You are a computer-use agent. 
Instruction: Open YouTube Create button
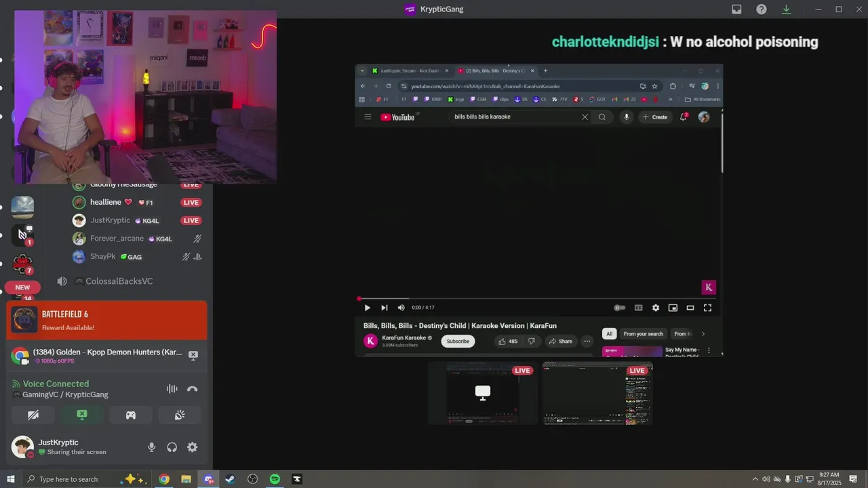tap(655, 117)
